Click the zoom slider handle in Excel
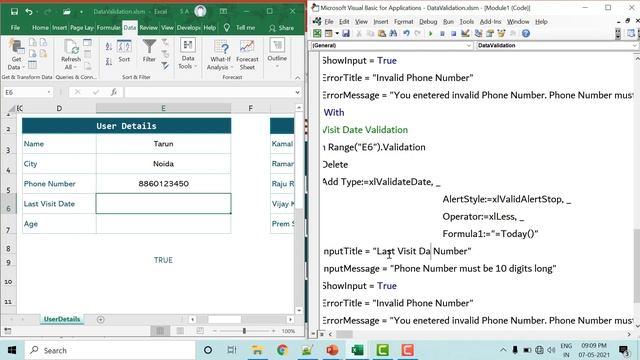 coord(244,331)
